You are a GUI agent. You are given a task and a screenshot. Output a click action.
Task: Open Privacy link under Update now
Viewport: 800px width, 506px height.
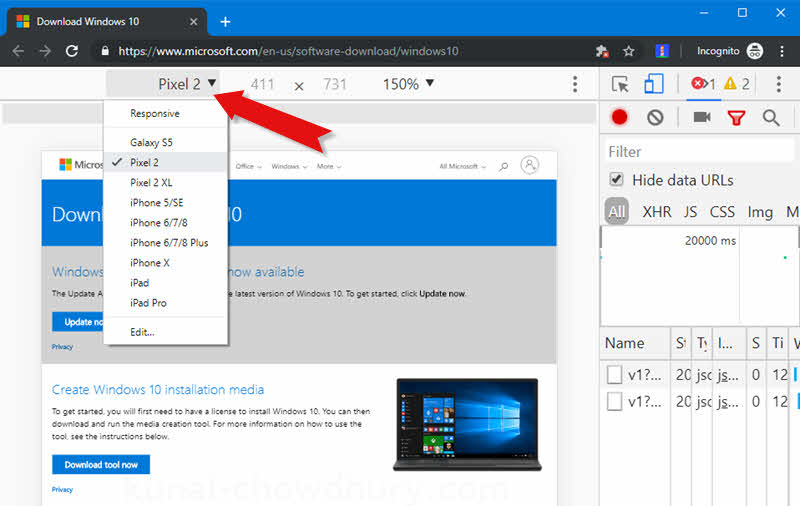coord(62,347)
